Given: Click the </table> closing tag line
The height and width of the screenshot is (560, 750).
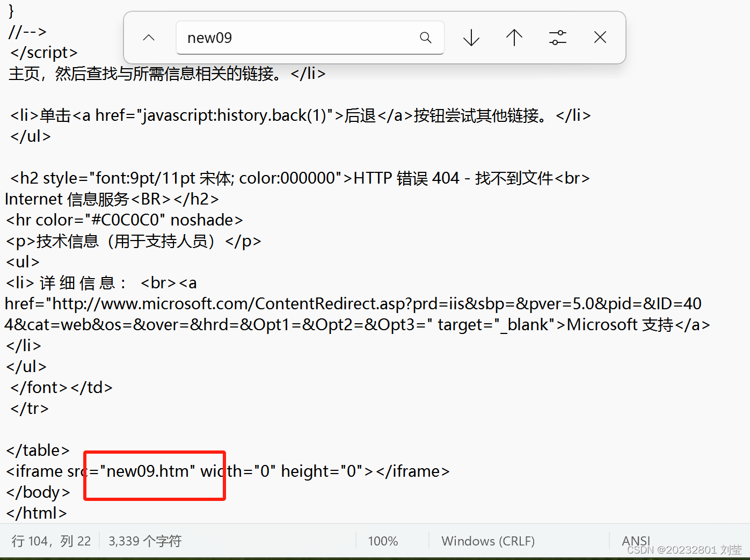Looking at the screenshot, I should coord(38,450).
